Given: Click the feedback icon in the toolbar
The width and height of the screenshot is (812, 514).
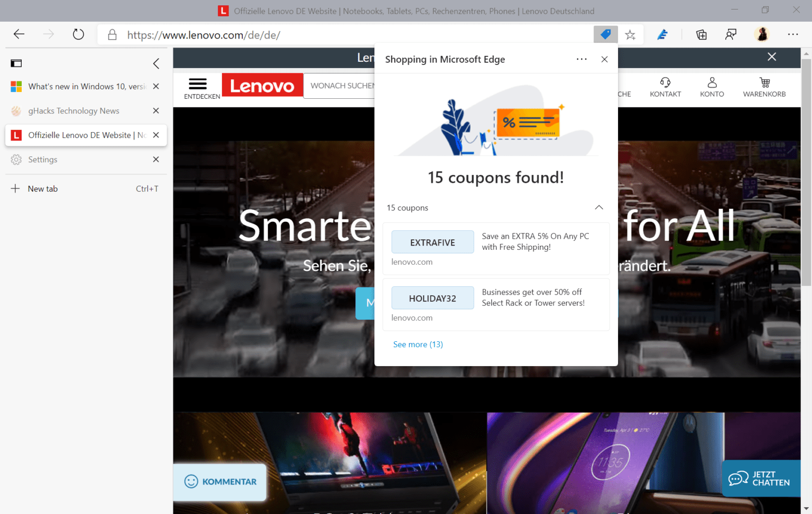Looking at the screenshot, I should [731, 34].
